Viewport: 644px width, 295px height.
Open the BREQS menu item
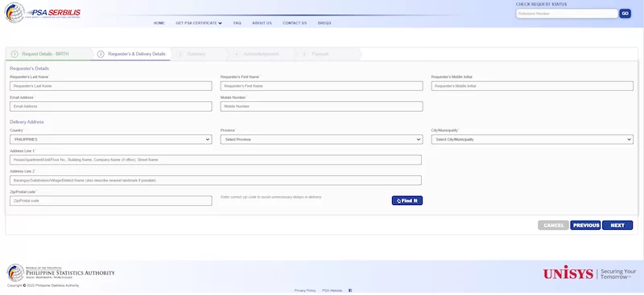tap(324, 23)
